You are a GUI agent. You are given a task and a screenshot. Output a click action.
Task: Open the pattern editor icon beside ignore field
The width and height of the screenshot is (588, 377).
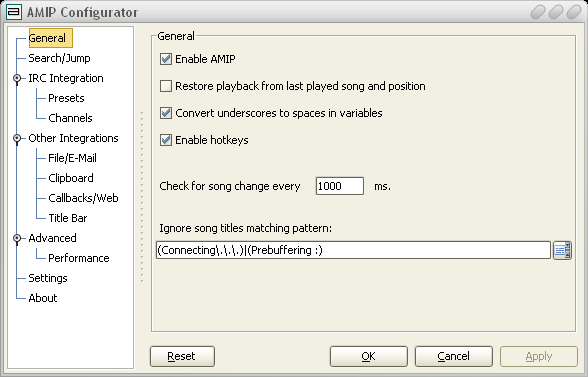tap(562, 250)
